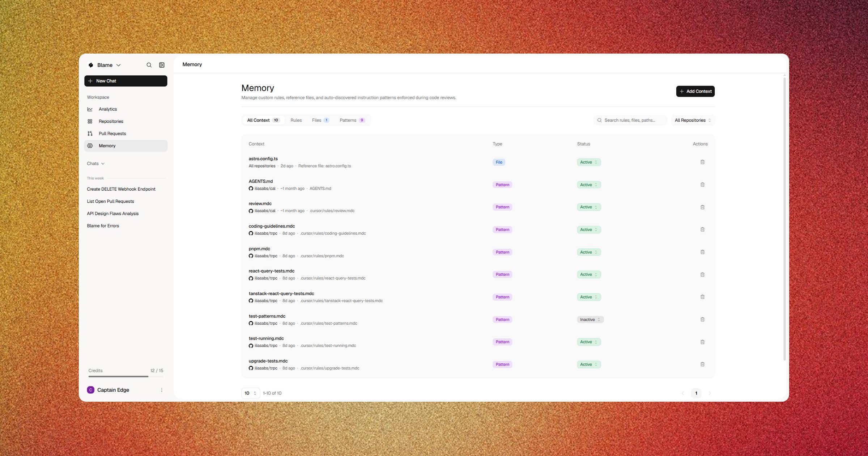Switch to the Patterns tab
The width and height of the screenshot is (868, 456).
[x=352, y=120]
